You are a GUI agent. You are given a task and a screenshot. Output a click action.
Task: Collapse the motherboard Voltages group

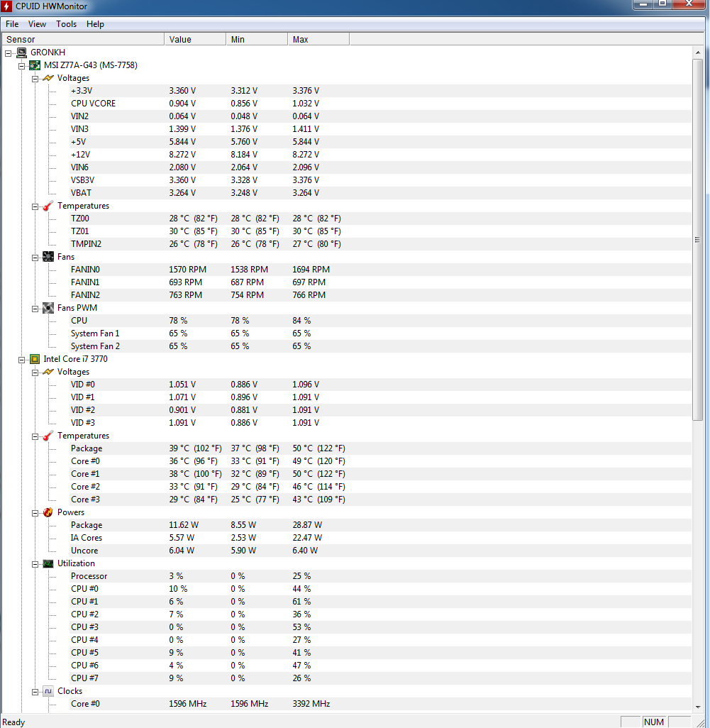(35, 79)
